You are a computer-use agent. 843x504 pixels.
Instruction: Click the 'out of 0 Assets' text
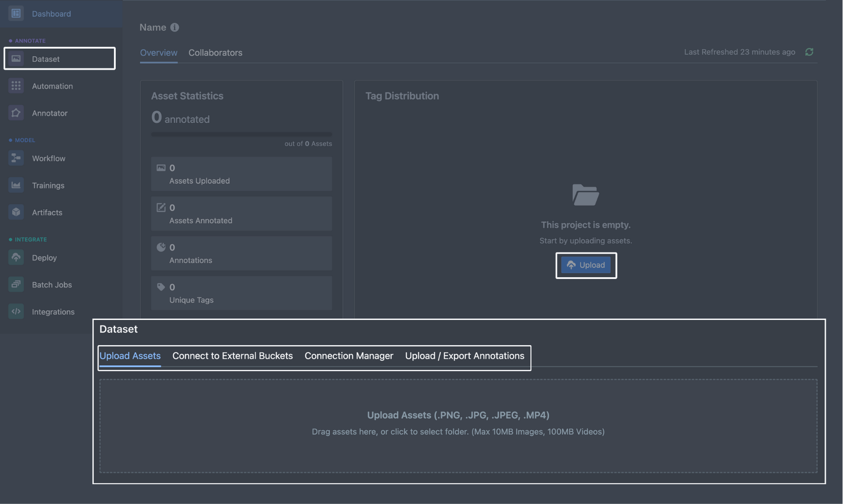coord(308,144)
